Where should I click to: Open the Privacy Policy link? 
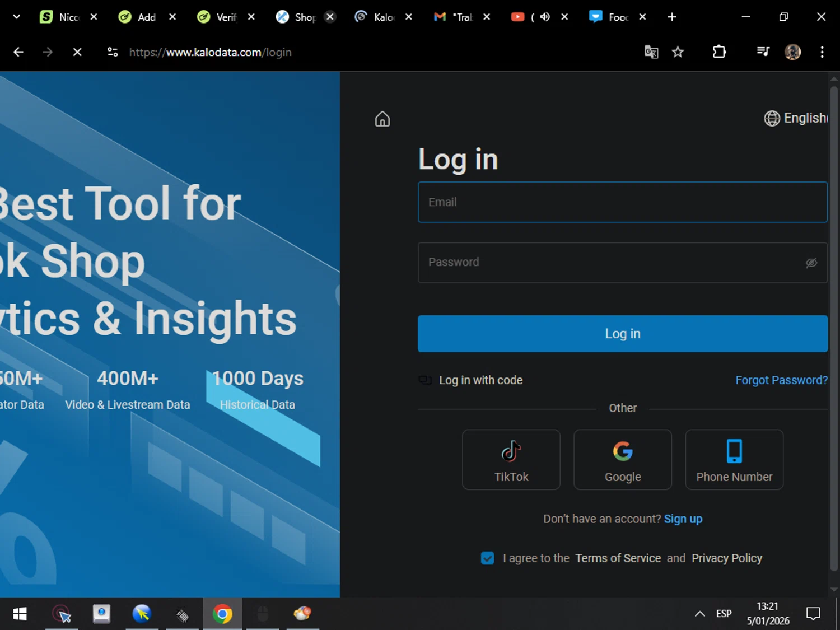pos(726,558)
